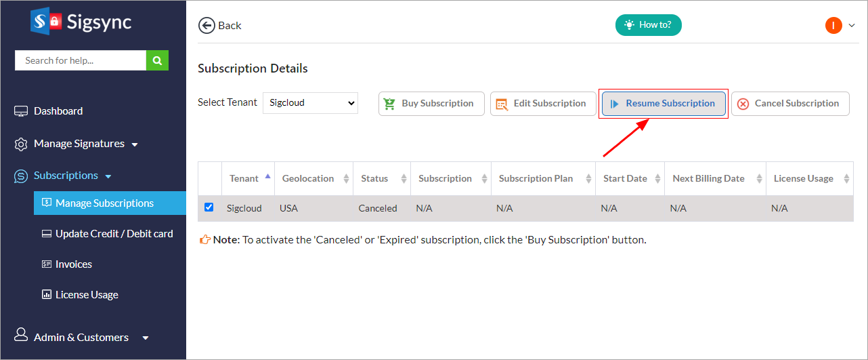
Task: Open the How to? help button
Action: [648, 25]
